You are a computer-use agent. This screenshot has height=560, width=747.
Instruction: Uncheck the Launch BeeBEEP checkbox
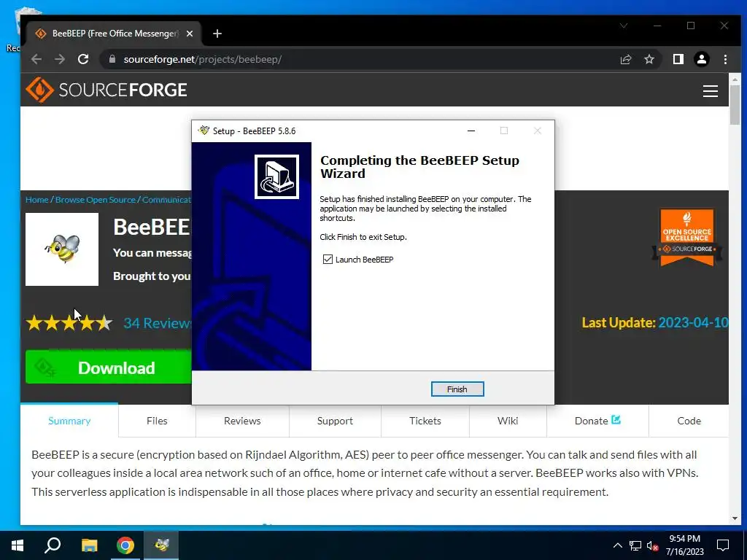[x=328, y=259]
